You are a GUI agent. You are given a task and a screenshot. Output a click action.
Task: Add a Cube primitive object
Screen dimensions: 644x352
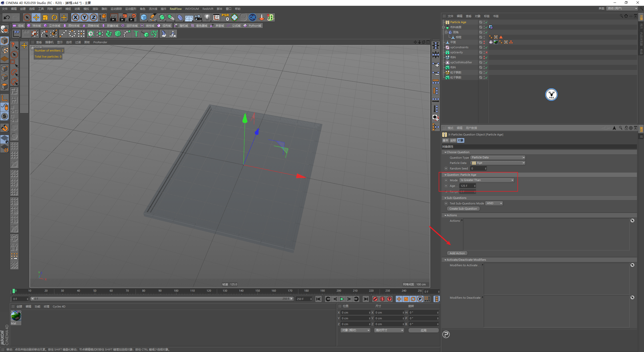144,17
